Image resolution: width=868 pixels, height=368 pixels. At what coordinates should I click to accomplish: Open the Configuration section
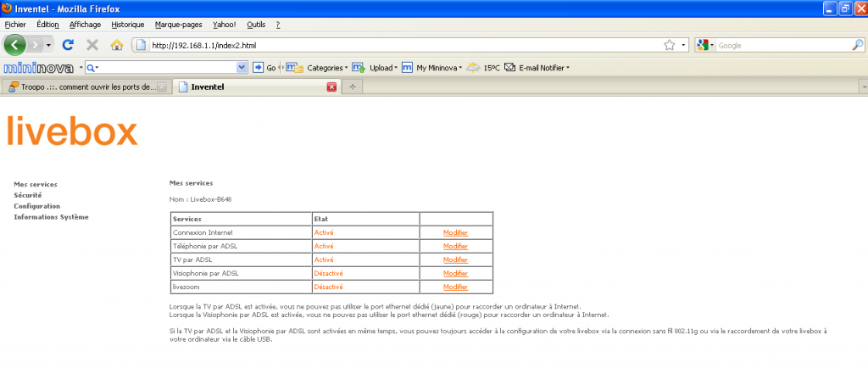(37, 206)
